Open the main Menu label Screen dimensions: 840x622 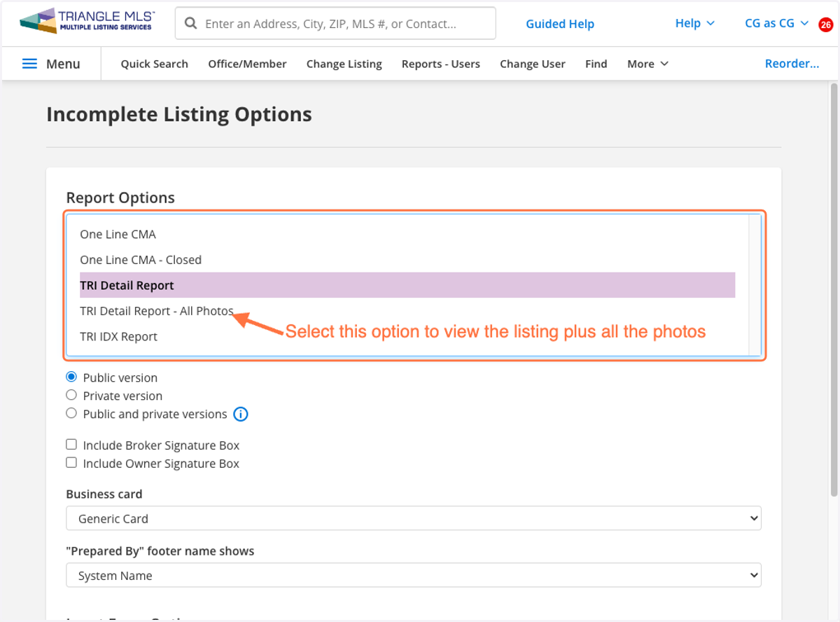click(x=63, y=64)
